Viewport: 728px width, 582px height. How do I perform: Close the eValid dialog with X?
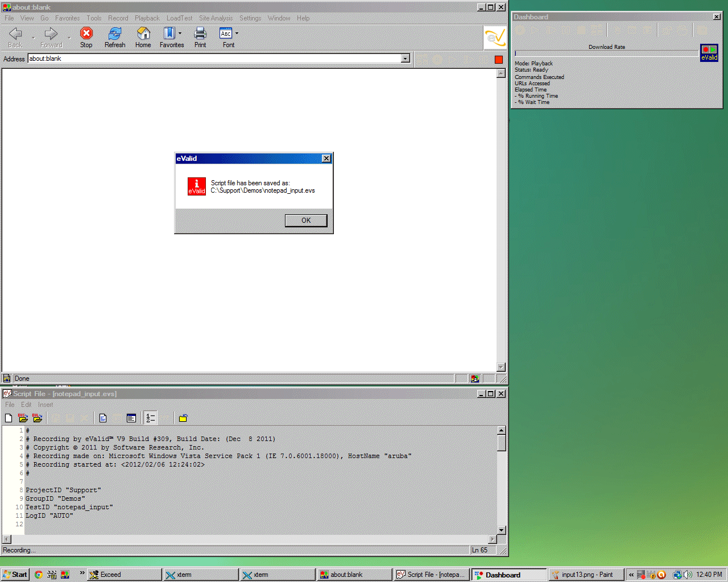(x=326, y=159)
